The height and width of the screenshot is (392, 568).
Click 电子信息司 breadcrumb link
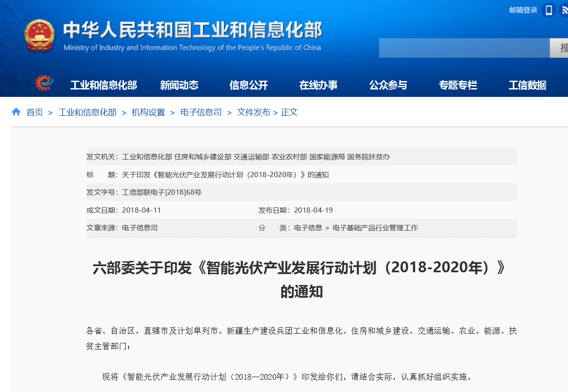(x=201, y=112)
